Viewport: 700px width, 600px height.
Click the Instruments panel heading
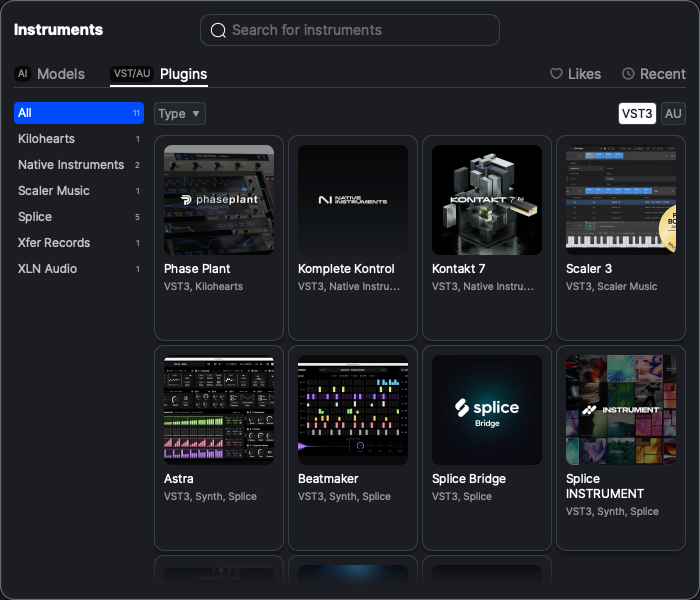(x=58, y=29)
